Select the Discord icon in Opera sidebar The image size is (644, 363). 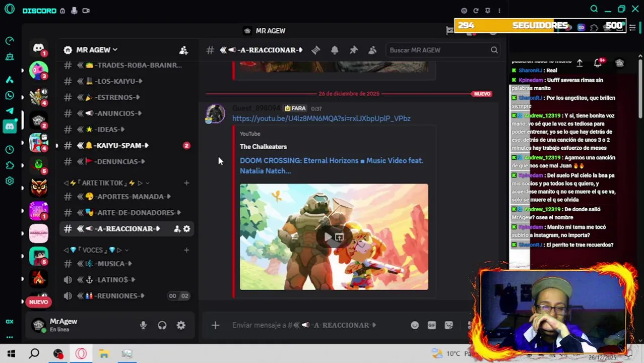point(10,127)
